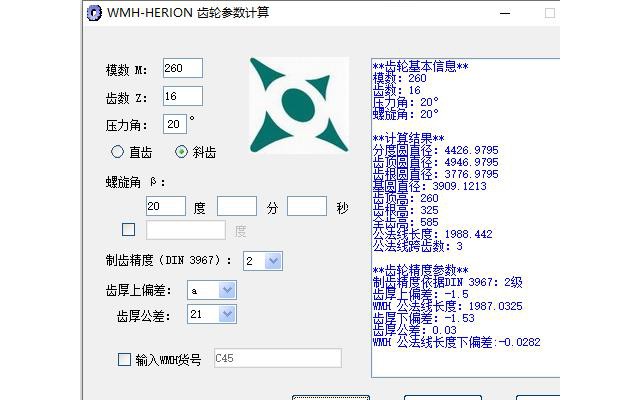Click the 齿厚公差: 0.03 result line
This screenshot has width=640, height=400.
[x=415, y=330]
